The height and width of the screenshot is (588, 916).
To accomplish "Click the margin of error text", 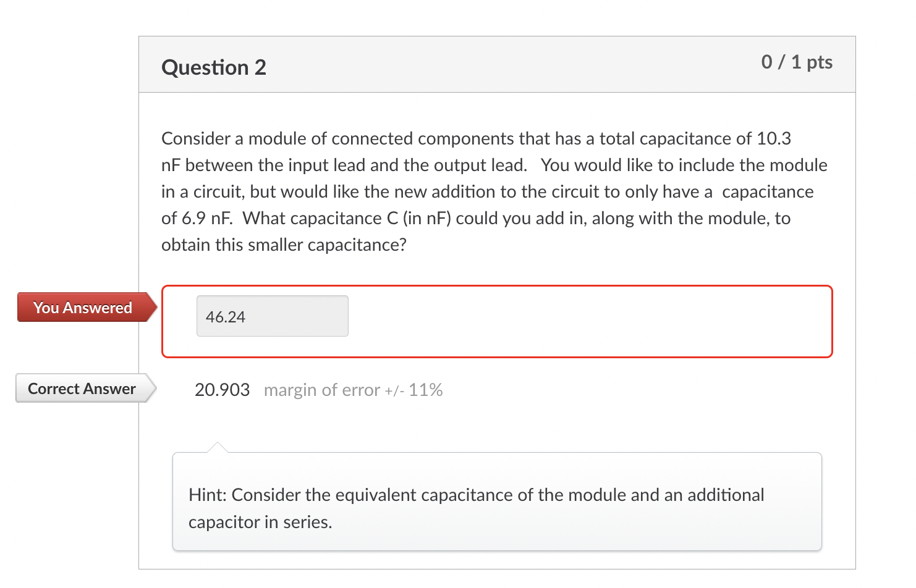I will (353, 390).
